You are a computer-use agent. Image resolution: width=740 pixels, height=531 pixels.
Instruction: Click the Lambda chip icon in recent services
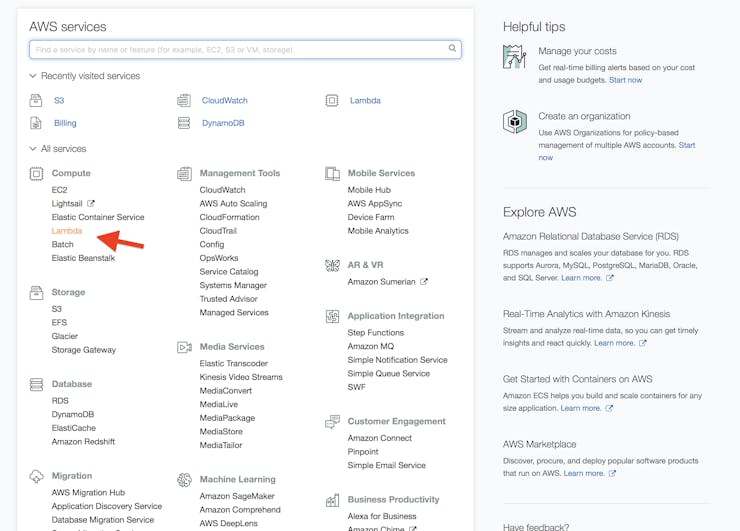click(332, 100)
